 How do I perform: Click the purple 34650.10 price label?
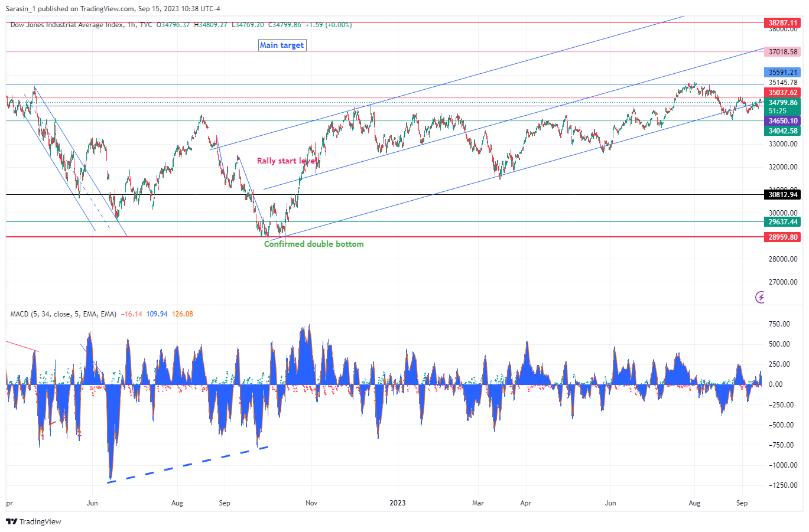click(x=782, y=121)
